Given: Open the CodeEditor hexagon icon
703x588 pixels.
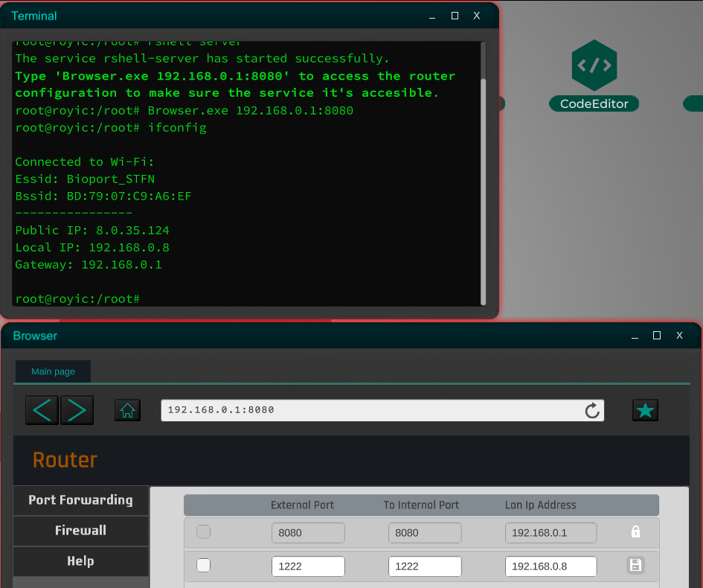Looking at the screenshot, I should [594, 65].
